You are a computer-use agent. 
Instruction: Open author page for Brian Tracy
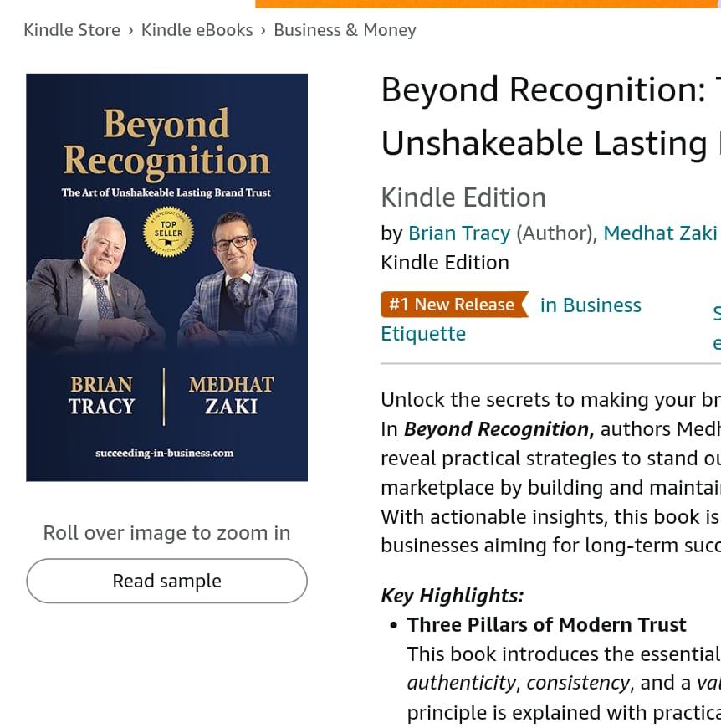click(458, 233)
